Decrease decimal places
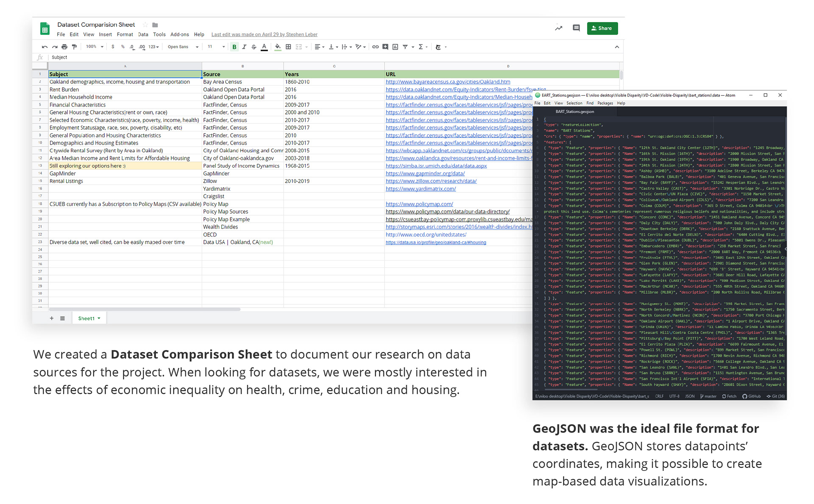Image resolution: width=814 pixels, height=504 pixels. 132,47
